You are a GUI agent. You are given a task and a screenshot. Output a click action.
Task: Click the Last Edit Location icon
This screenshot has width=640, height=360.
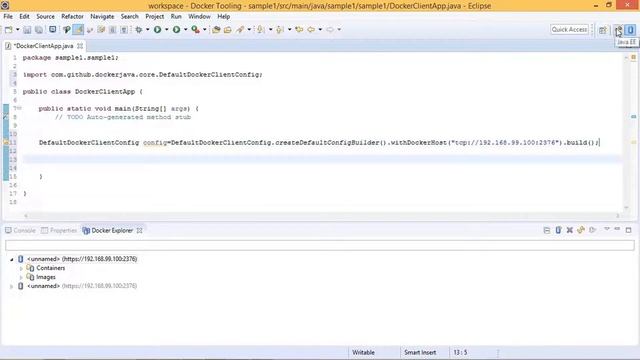299,29
